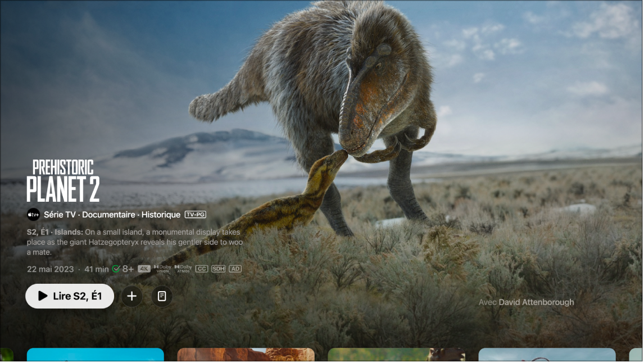The height and width of the screenshot is (363, 644).
Task: Select the AD audio description badge
Action: click(x=235, y=269)
